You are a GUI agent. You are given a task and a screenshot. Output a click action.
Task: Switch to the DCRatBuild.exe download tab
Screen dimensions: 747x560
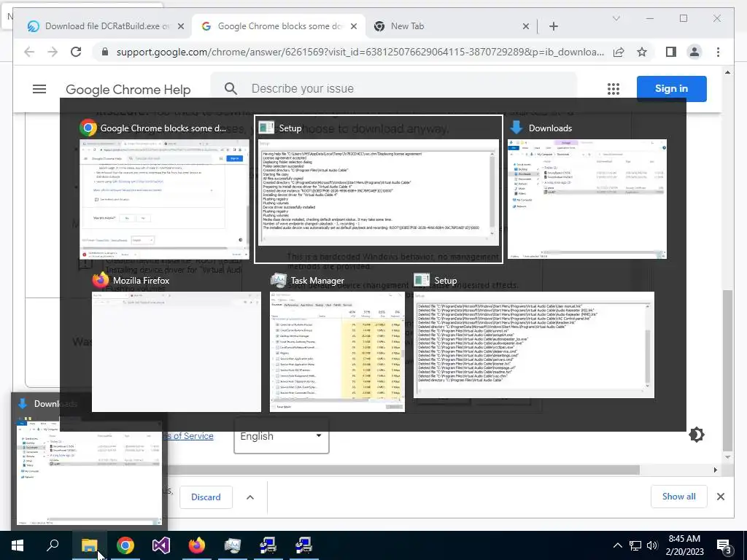coord(105,26)
